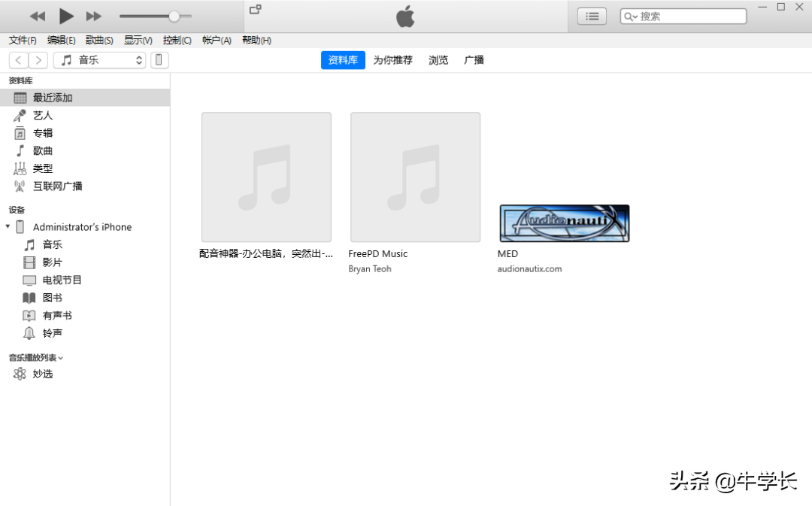
Task: Open the 配音神器 album artwork
Action: click(x=267, y=177)
